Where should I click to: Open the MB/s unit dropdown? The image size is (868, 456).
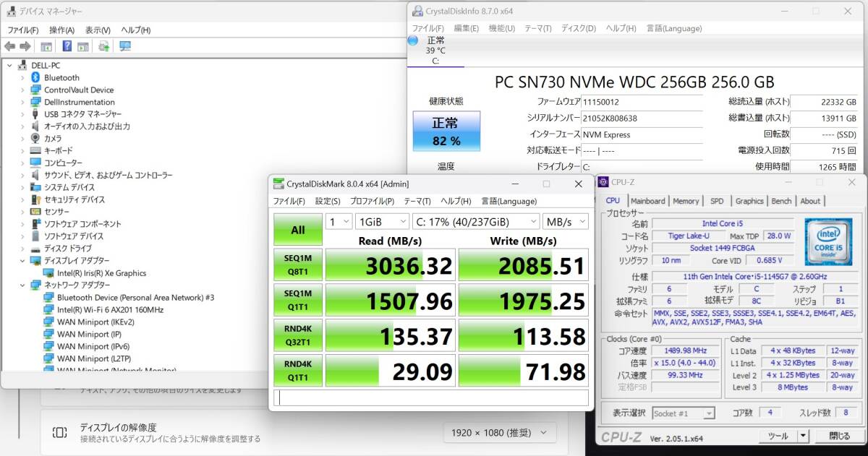(x=565, y=221)
